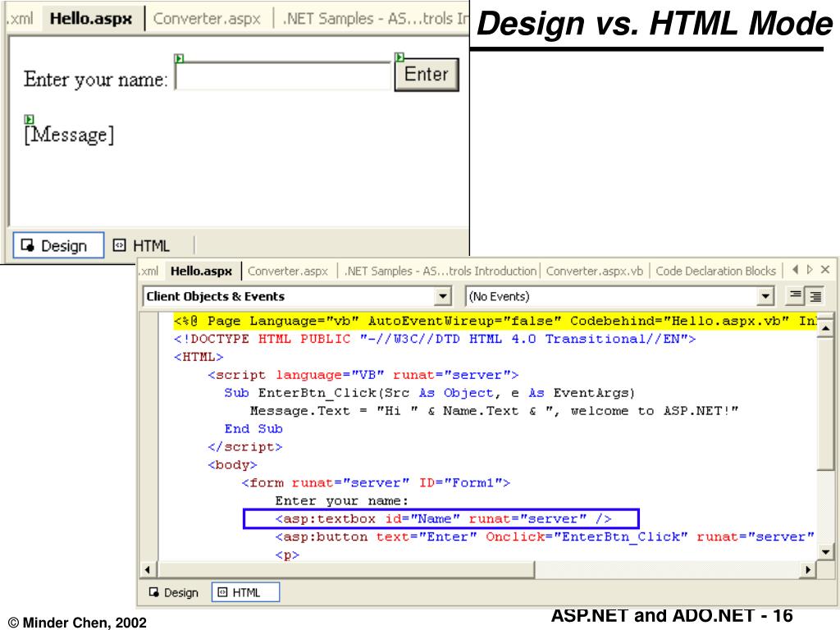Click the green glyph on the name textbox
This screenshot has width=840, height=630.
pyautogui.click(x=180, y=58)
